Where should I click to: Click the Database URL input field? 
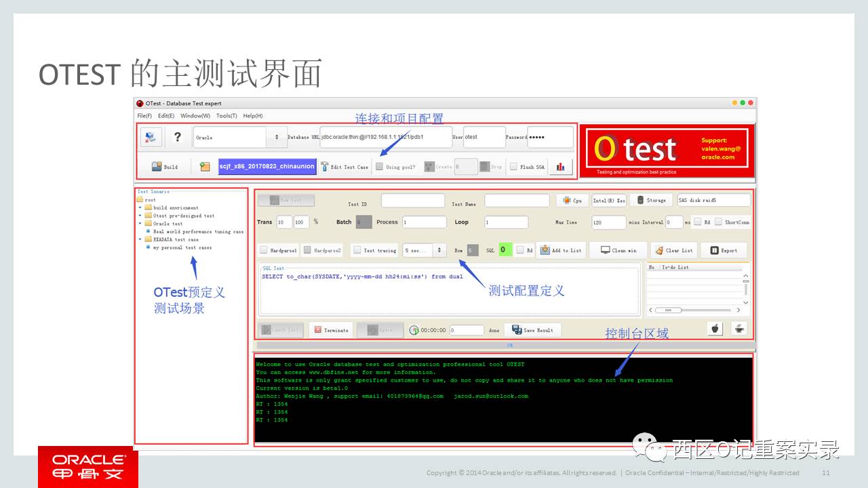click(x=386, y=137)
